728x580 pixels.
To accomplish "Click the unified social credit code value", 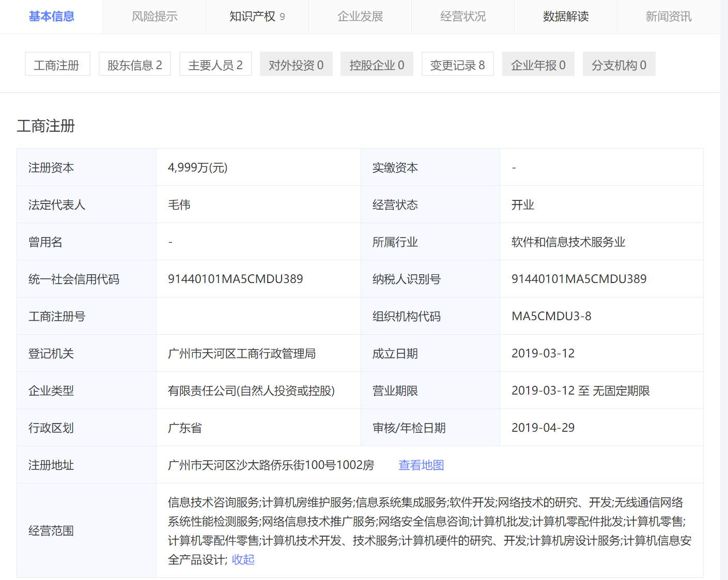I will 235,279.
